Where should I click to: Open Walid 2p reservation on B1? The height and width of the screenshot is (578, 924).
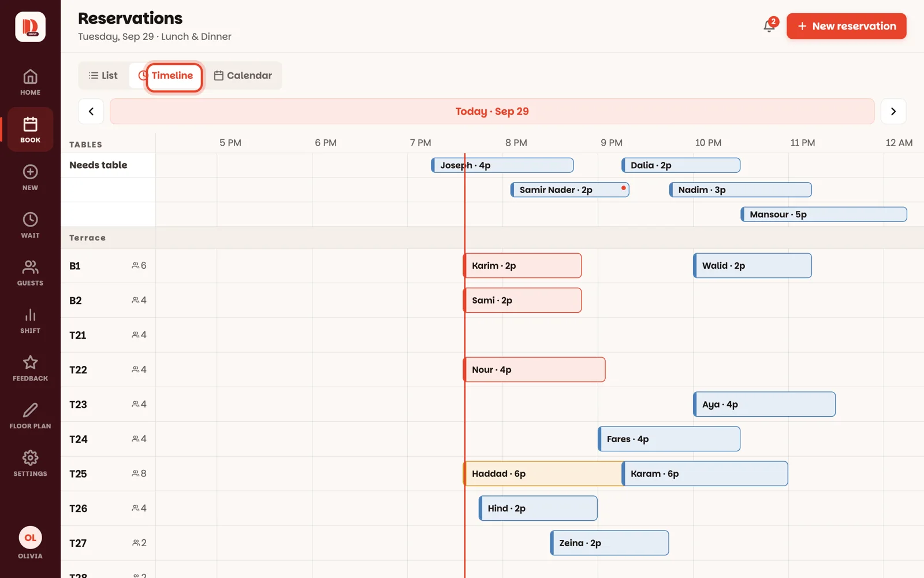pos(752,266)
